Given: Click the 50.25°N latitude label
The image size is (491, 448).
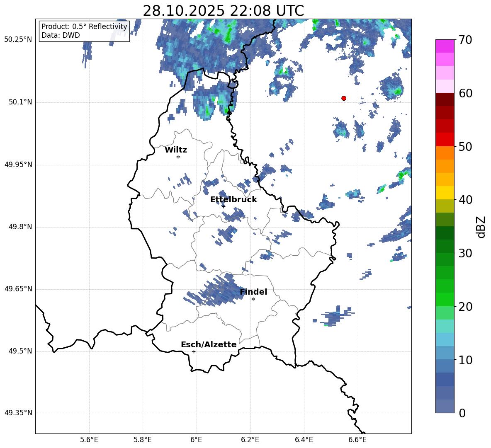Looking at the screenshot, I should 18,40.
